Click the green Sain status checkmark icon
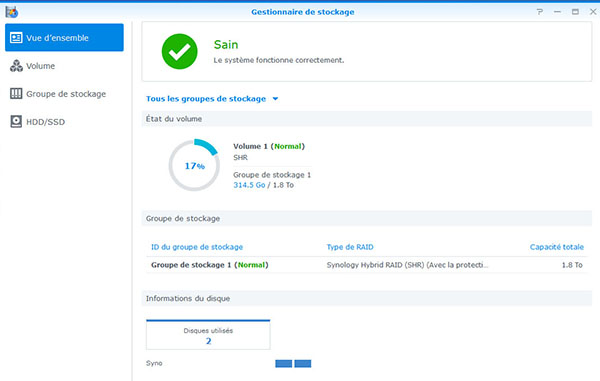The height and width of the screenshot is (381, 600). (179, 51)
